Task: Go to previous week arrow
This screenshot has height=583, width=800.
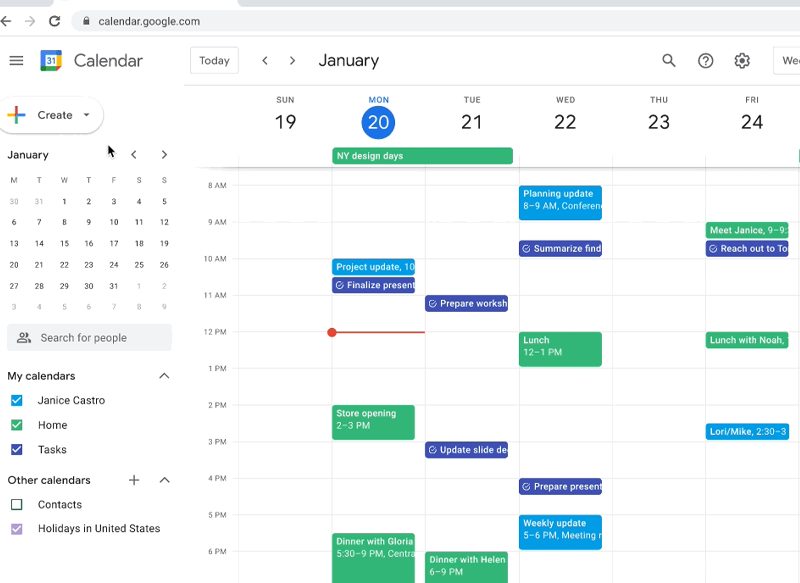Action: [x=265, y=61]
